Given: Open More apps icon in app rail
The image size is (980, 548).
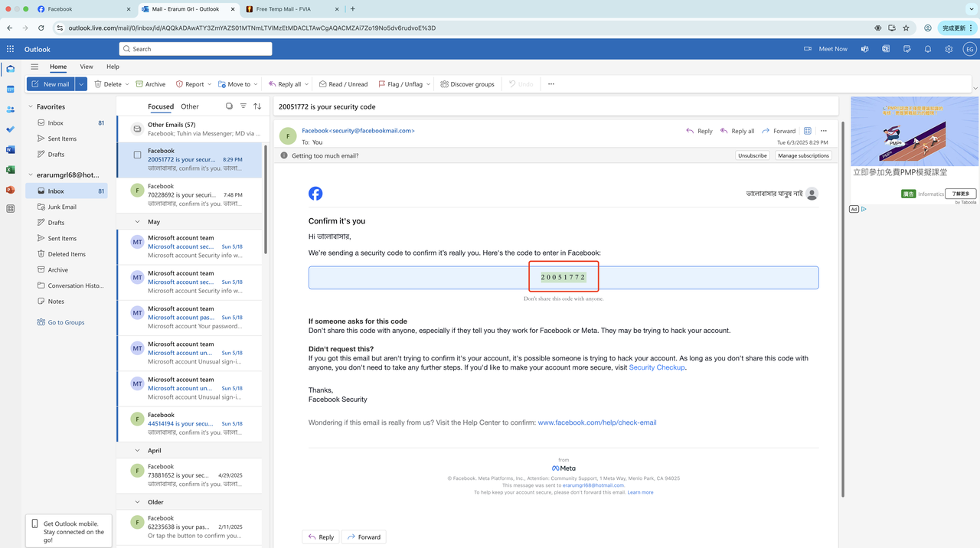Looking at the screenshot, I should point(10,209).
